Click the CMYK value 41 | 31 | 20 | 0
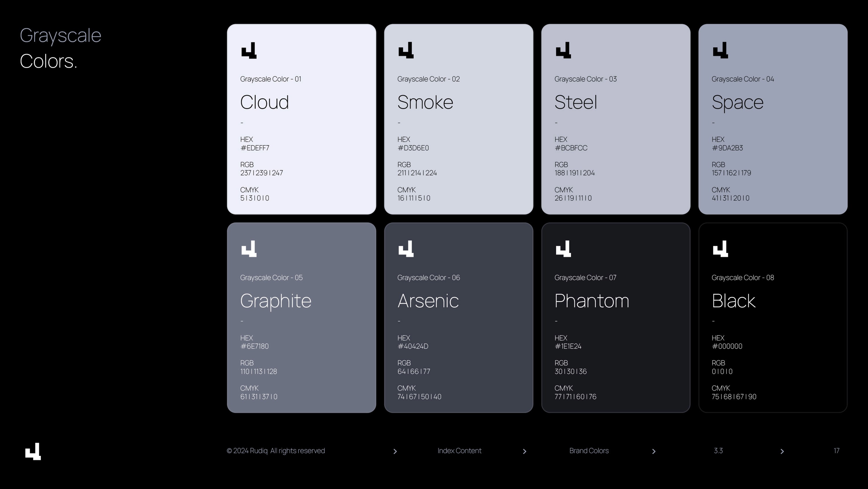Image resolution: width=868 pixels, height=489 pixels. 731,198
